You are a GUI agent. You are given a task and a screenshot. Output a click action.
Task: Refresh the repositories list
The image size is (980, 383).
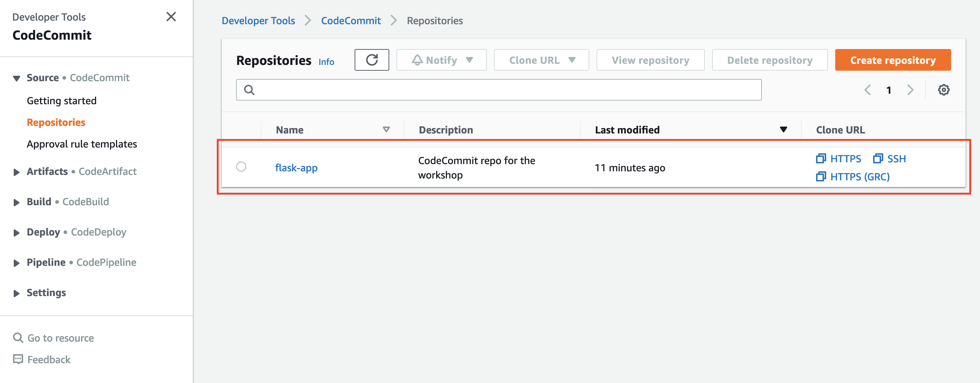tap(372, 60)
